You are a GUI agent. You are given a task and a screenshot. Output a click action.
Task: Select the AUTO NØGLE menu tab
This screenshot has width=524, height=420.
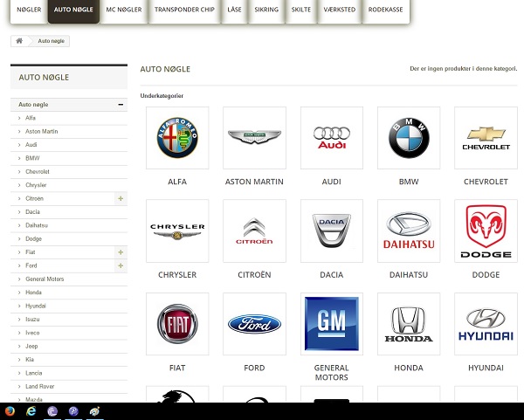click(73, 10)
